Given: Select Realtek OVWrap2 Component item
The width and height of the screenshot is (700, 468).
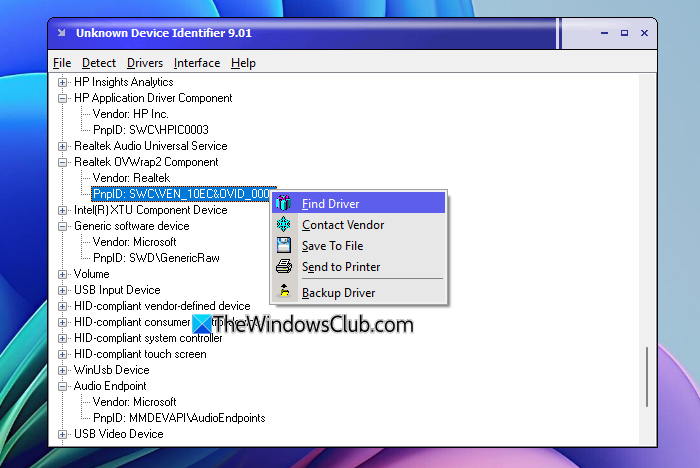Looking at the screenshot, I should point(146,162).
